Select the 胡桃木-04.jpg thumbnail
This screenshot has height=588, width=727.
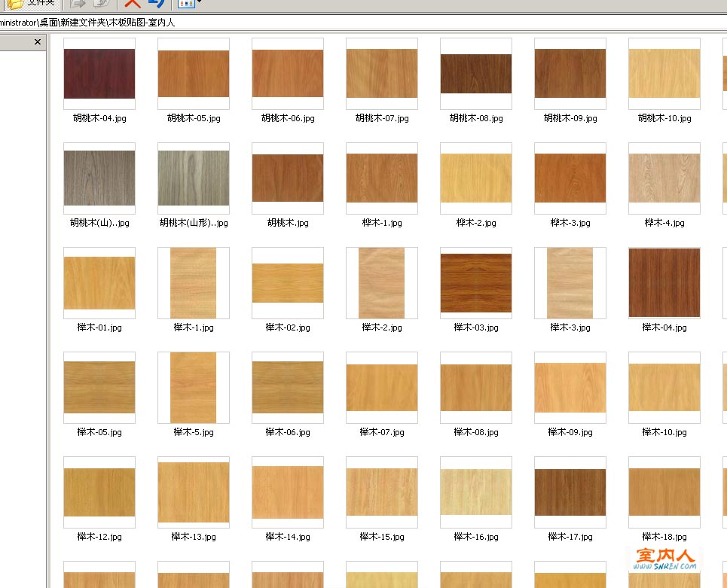[x=99, y=74]
